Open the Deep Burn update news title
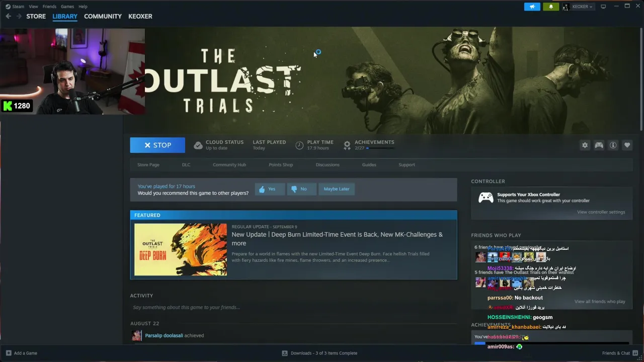 tap(337, 239)
